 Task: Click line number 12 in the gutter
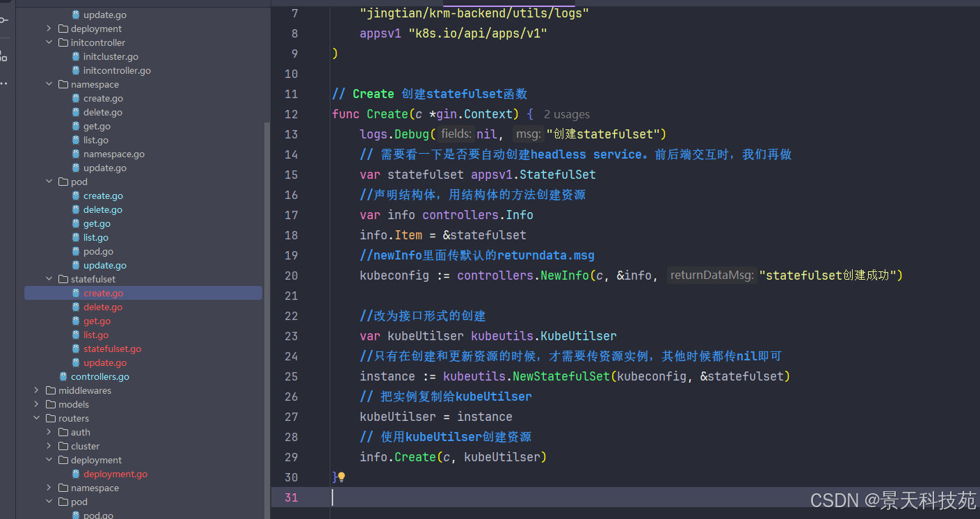pos(291,114)
